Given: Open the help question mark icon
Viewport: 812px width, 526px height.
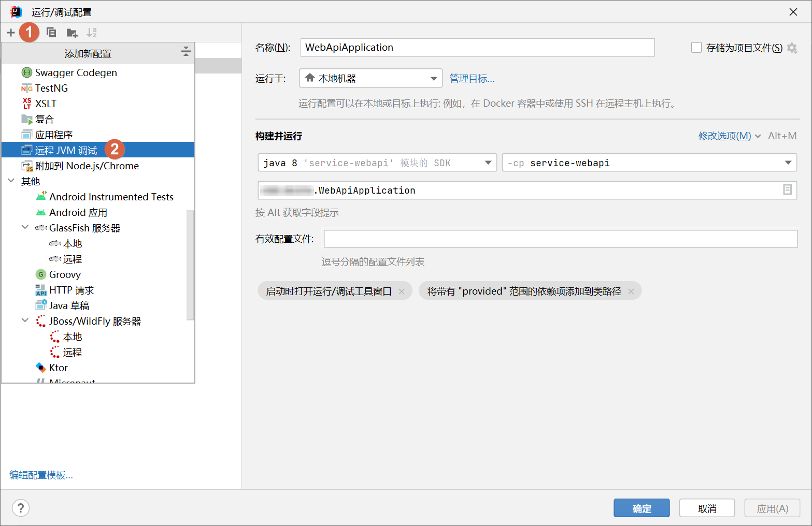Looking at the screenshot, I should click(21, 508).
